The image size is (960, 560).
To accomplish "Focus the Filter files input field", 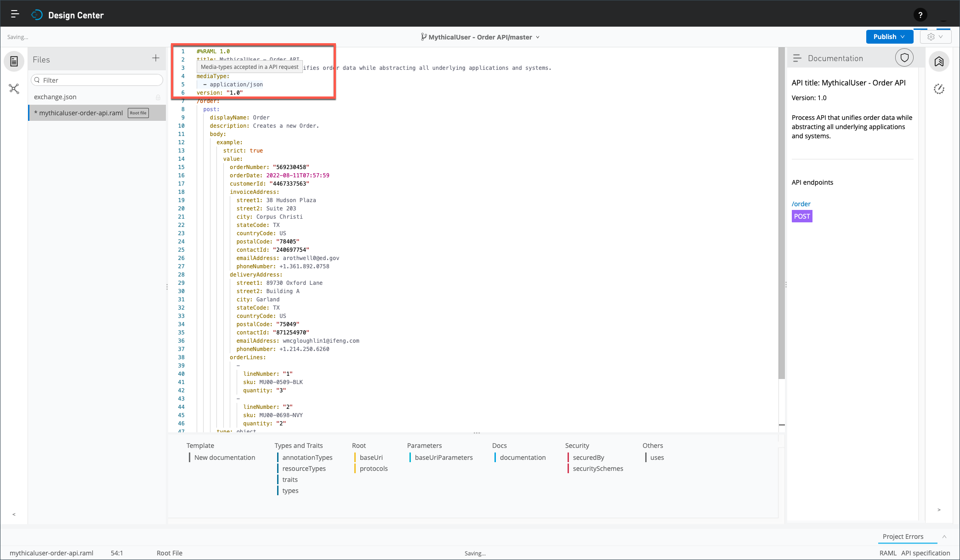I will click(x=97, y=80).
